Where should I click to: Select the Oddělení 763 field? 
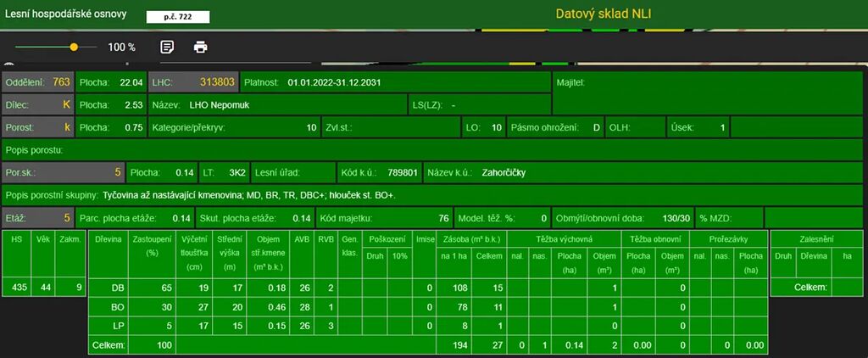click(38, 83)
